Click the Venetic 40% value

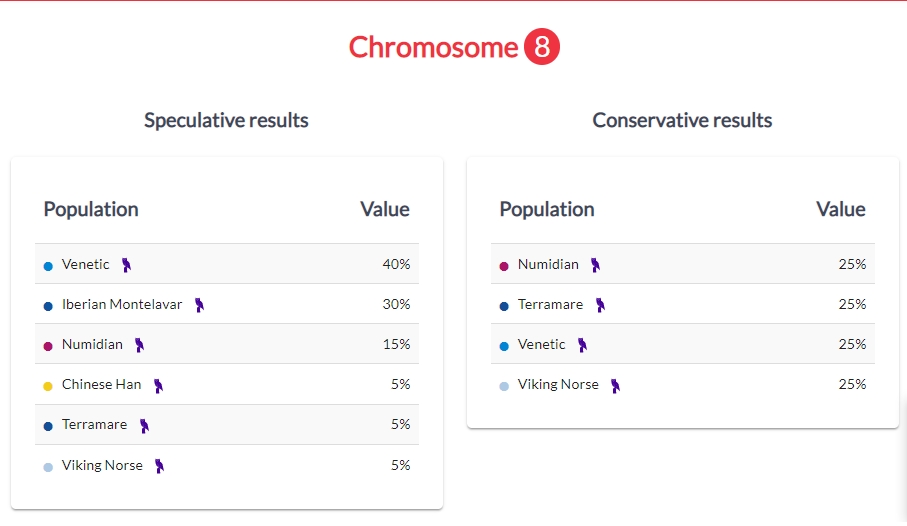click(x=396, y=264)
